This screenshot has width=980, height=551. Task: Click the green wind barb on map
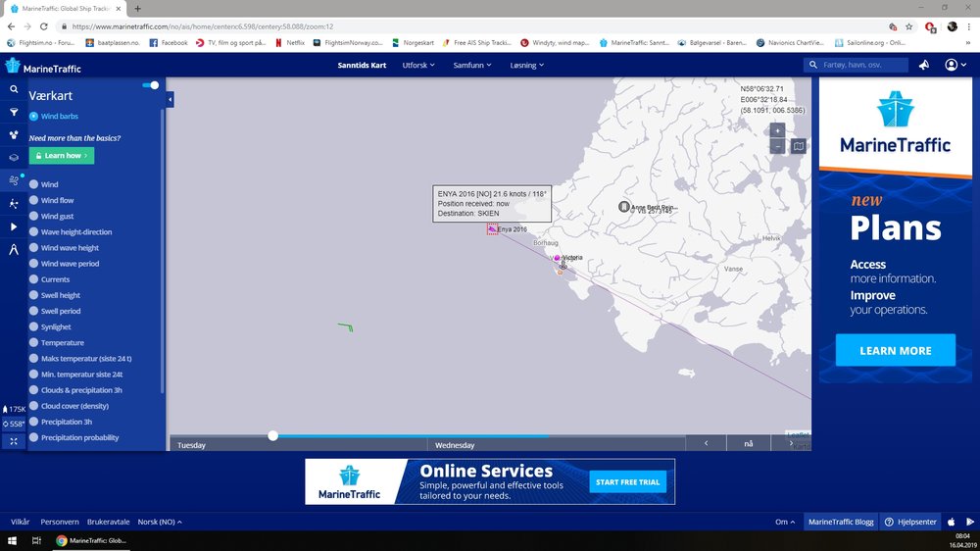[x=346, y=326]
